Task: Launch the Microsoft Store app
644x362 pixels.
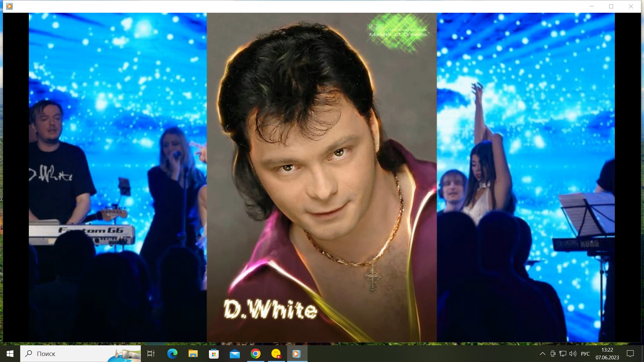Action: [x=214, y=354]
